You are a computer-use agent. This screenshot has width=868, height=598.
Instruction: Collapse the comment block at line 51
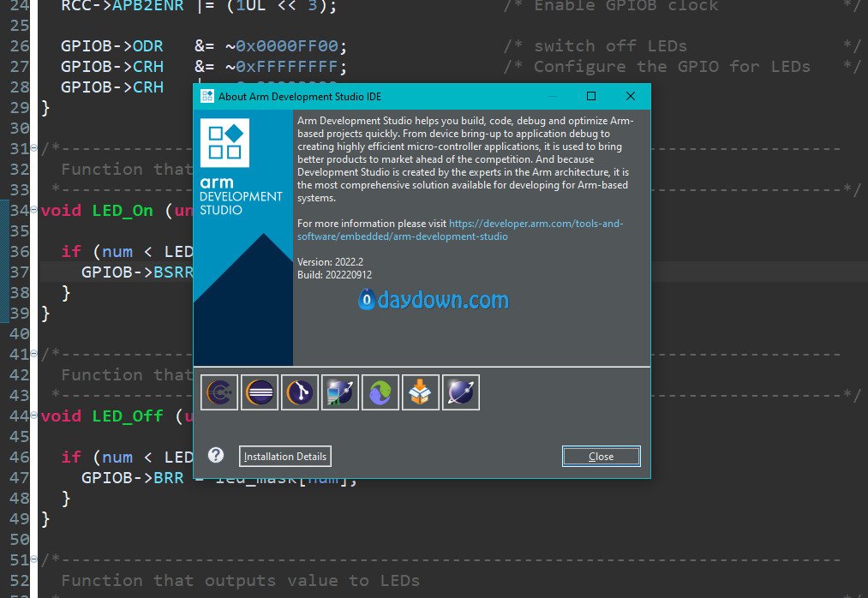point(33,559)
